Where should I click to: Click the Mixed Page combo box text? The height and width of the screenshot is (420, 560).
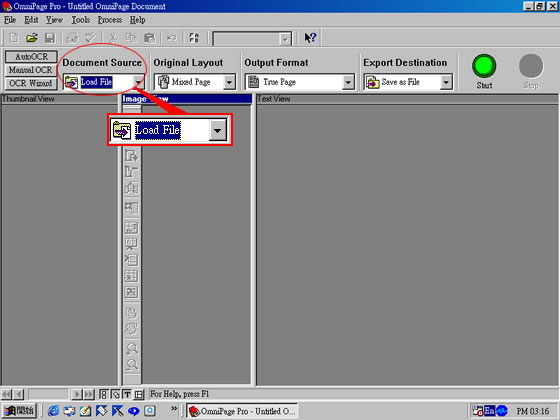(x=191, y=82)
